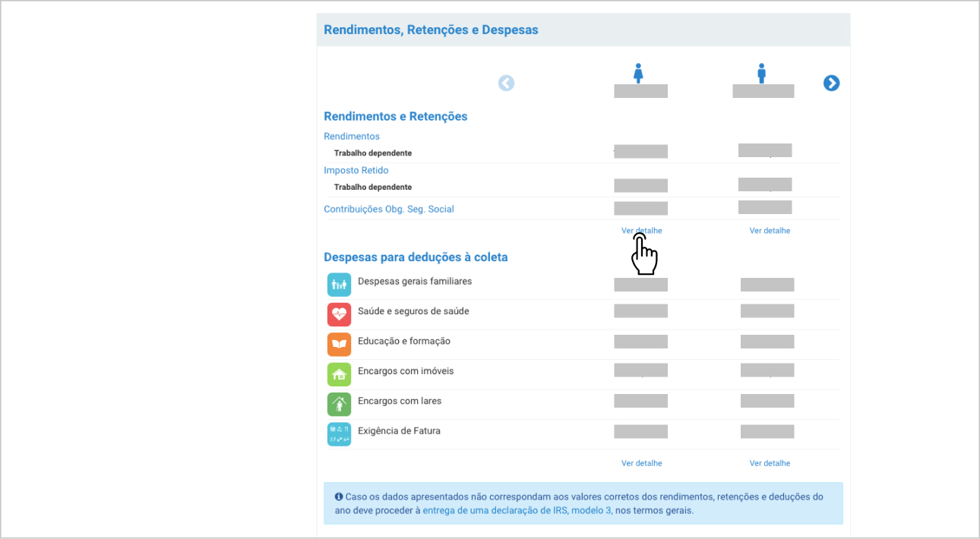
Task: Open the Rendimentos link
Action: (352, 137)
